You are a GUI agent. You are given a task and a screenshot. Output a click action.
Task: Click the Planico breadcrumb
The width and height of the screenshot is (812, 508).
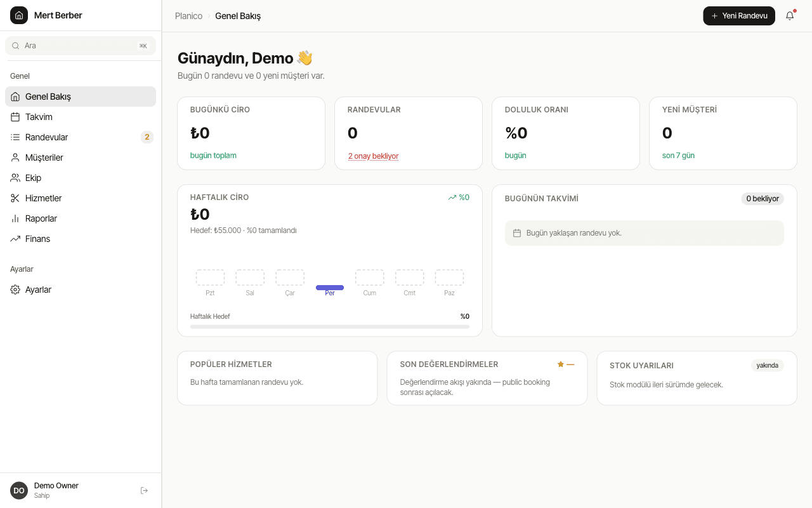click(188, 16)
